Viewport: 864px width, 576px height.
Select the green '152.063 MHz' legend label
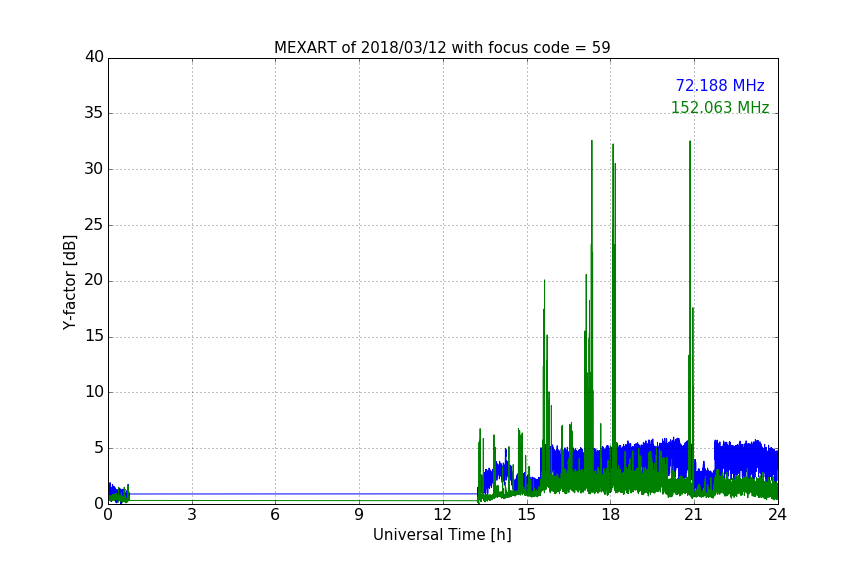(720, 107)
